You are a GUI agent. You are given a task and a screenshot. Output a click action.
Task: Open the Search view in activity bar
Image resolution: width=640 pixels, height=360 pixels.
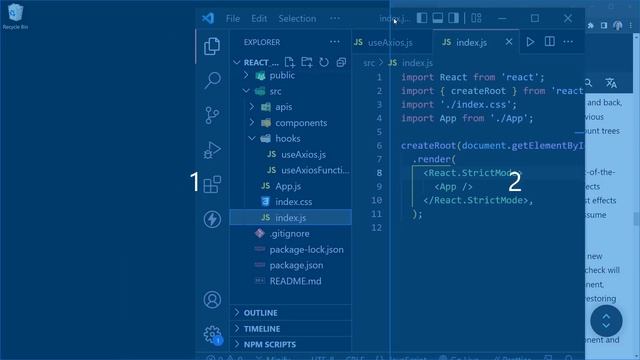pyautogui.click(x=212, y=80)
